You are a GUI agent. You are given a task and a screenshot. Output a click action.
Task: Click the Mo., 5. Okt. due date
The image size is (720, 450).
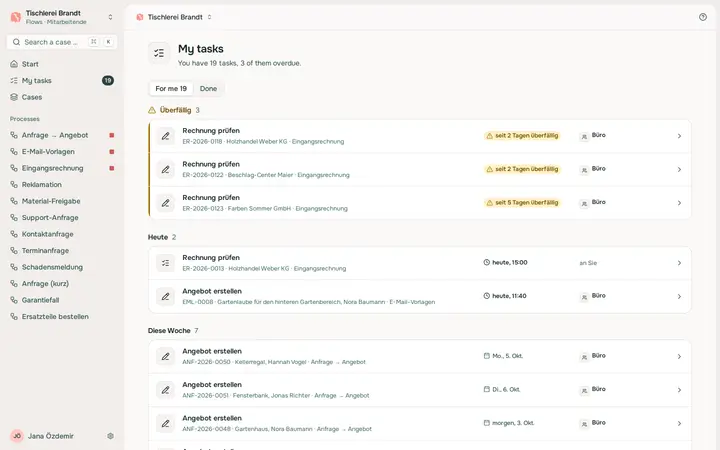point(503,356)
